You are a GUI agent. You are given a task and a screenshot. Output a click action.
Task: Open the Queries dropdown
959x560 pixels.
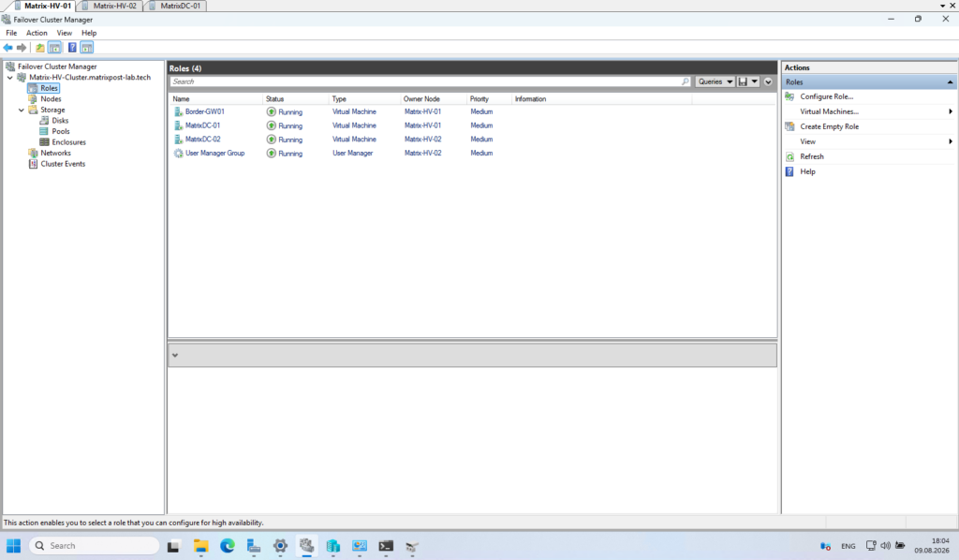tap(715, 81)
